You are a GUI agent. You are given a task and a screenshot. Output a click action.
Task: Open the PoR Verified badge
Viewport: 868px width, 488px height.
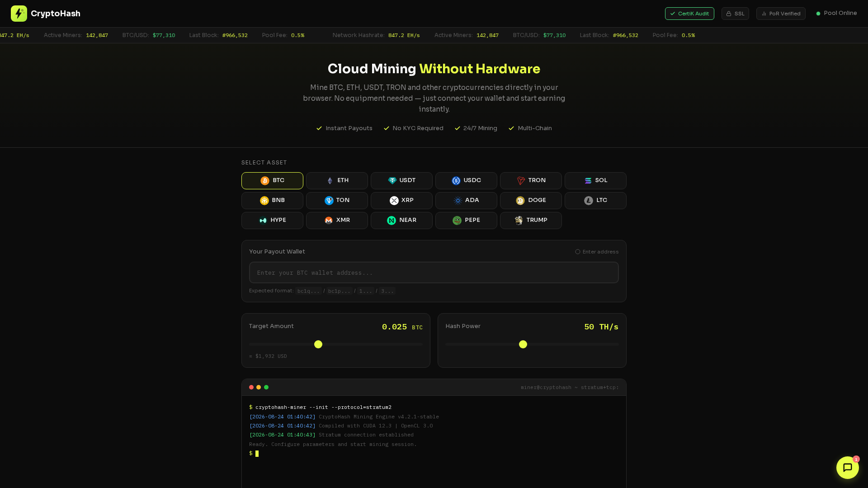coord(781,14)
